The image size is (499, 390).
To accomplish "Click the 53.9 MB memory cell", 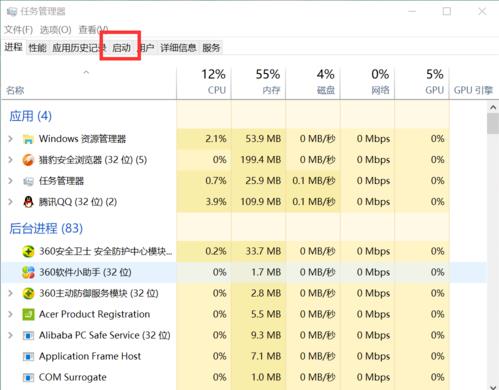I will (x=263, y=139).
